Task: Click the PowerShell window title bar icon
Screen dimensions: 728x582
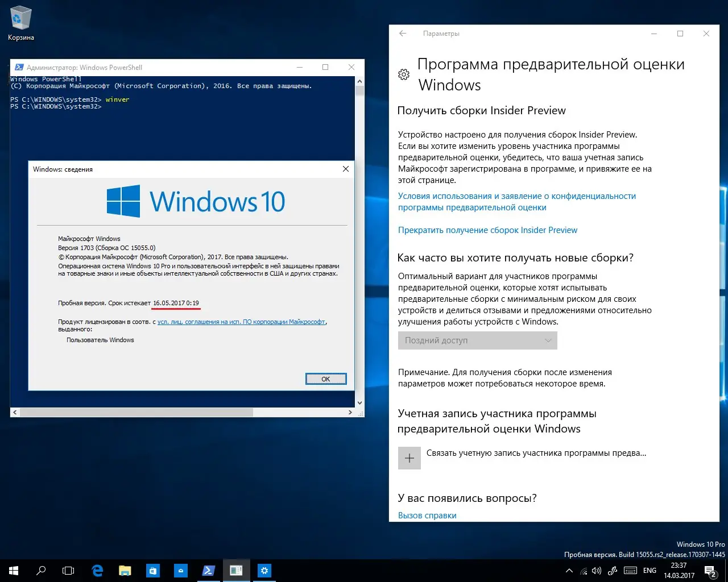Action: 19,67
